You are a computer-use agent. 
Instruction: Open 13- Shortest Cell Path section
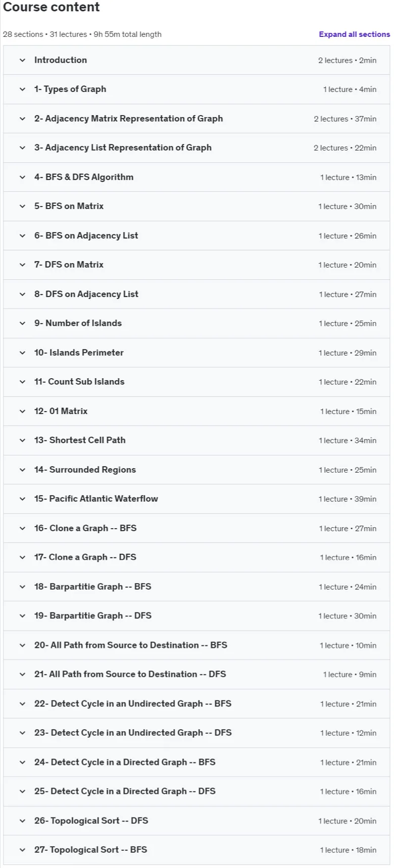(196, 440)
